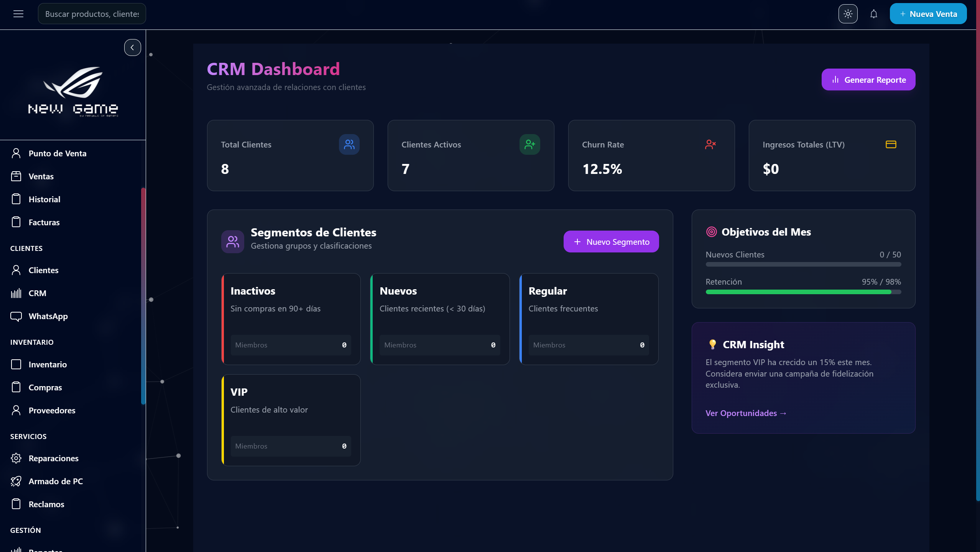Create a Nuevo Segmento
Image resolution: width=980 pixels, height=552 pixels.
pos(611,242)
